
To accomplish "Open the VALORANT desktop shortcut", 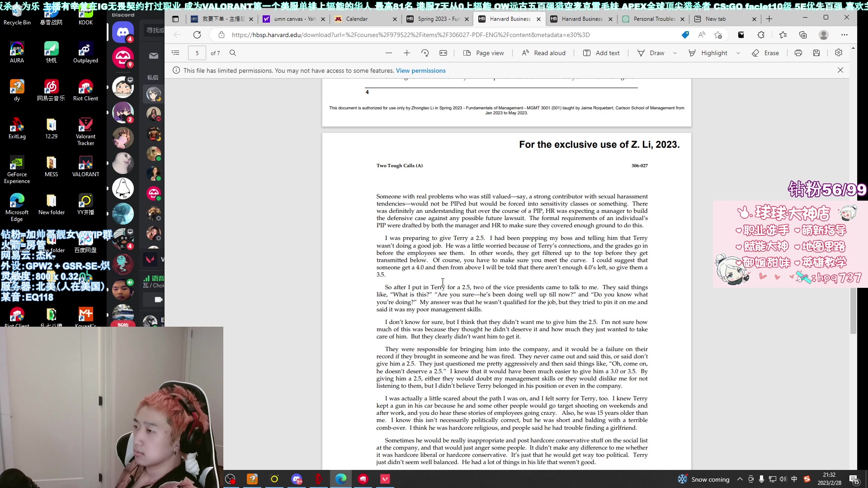I will 85,166.
